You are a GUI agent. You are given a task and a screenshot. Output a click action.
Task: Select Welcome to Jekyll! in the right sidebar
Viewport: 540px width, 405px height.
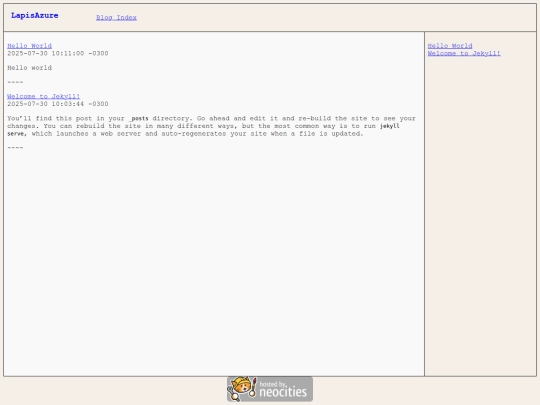(464, 53)
